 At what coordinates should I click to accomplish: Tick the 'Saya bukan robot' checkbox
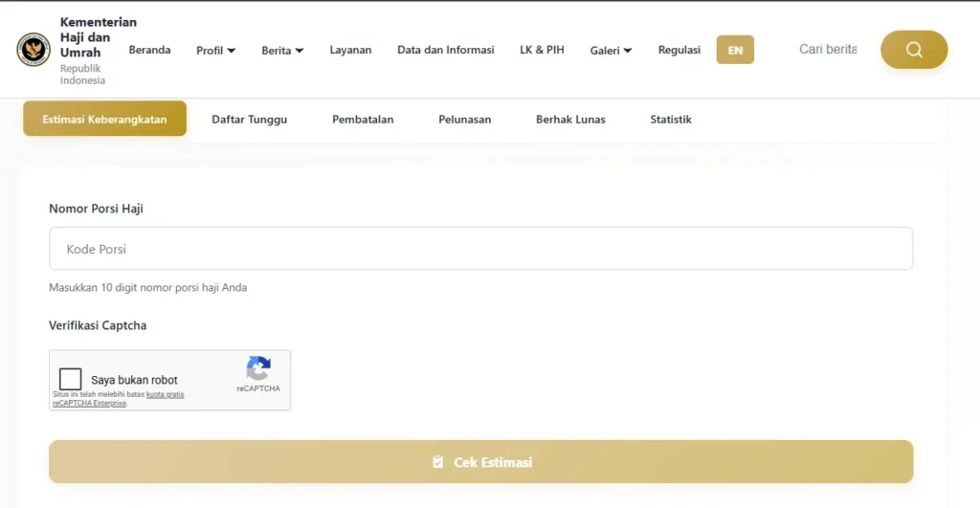70,379
